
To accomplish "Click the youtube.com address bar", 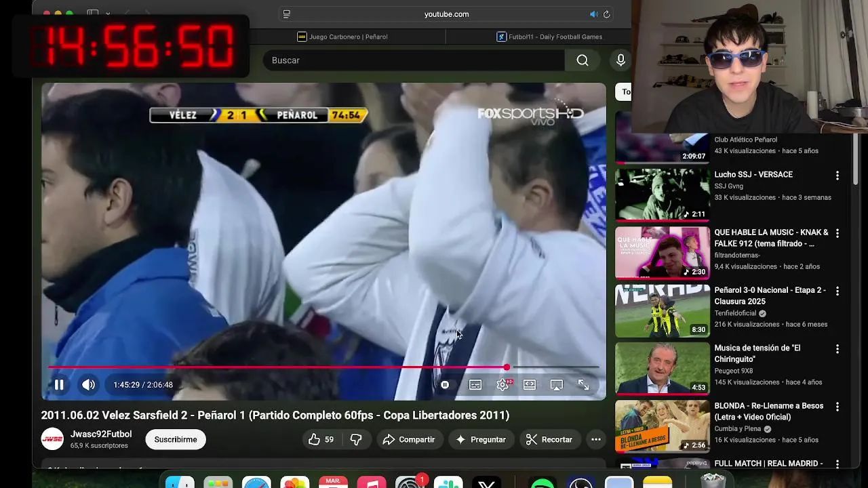I will [x=446, y=14].
